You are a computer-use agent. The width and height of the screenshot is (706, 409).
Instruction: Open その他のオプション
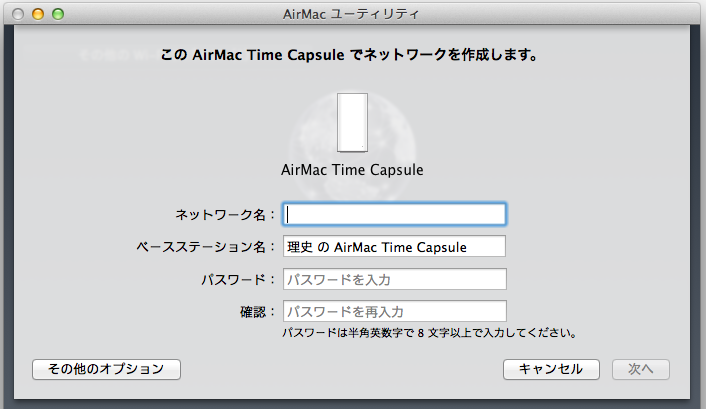coord(106,369)
